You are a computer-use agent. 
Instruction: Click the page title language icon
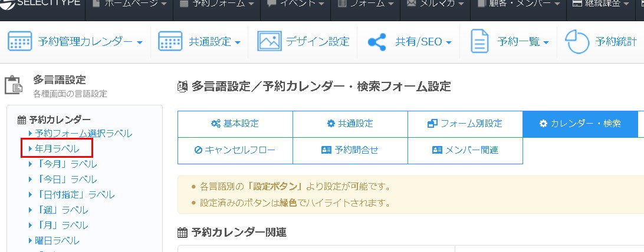183,87
